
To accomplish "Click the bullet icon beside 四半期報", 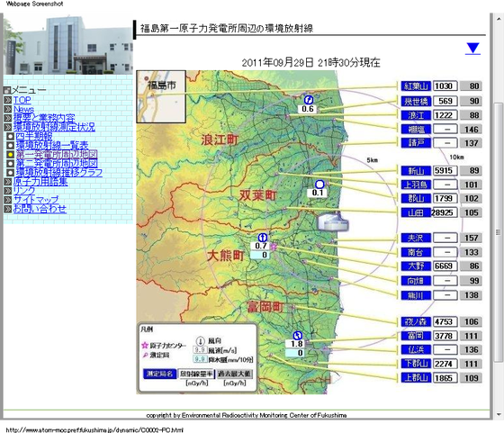I will (10, 136).
